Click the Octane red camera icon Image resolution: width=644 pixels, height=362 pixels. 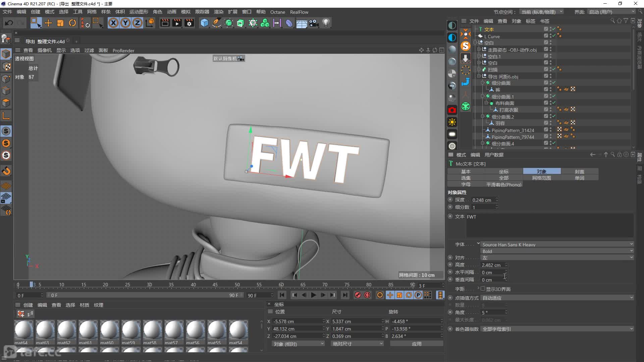pos(452,110)
